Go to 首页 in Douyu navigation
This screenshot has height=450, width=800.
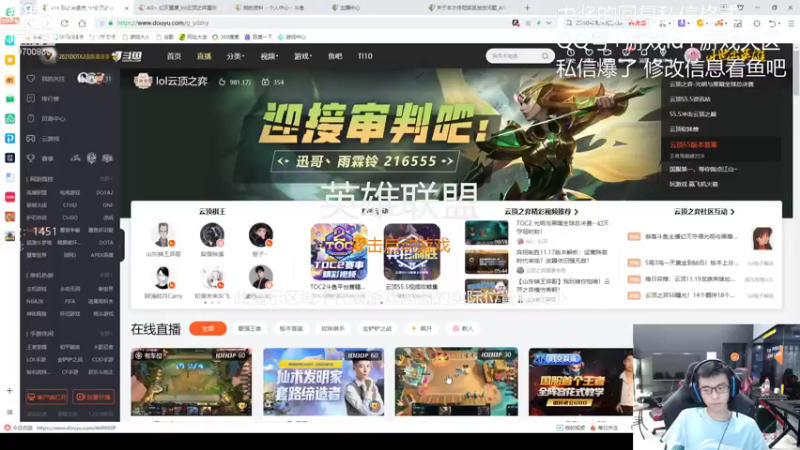pyautogui.click(x=174, y=56)
